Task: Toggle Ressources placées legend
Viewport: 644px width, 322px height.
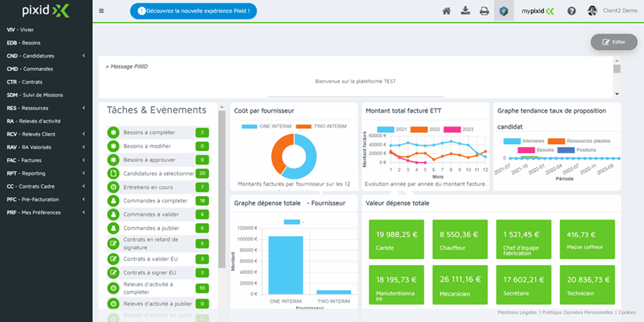Action: coord(579,141)
